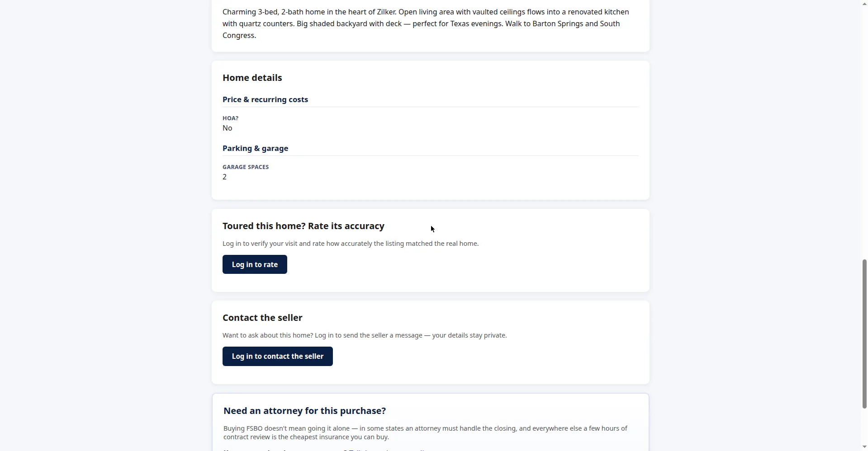Click the scrollbar track above the thumb
868x451 pixels.
pos(864,133)
